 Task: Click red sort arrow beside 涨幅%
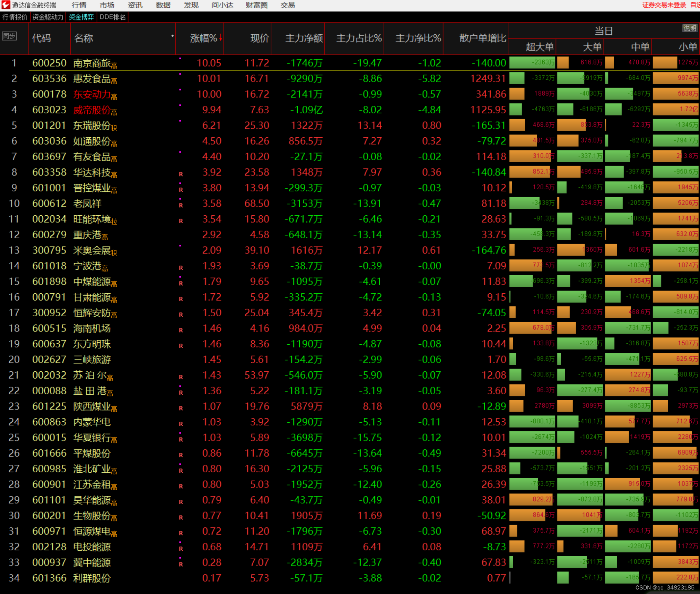pos(220,38)
